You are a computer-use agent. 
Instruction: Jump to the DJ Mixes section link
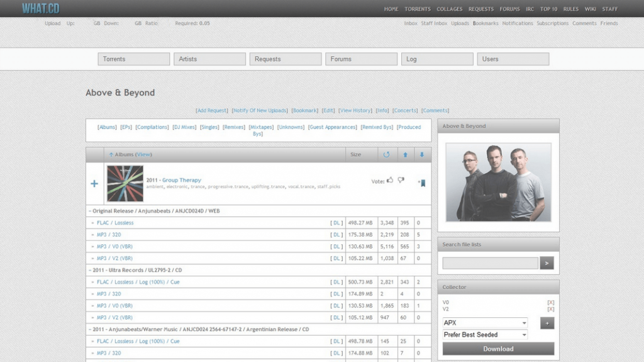(184, 127)
